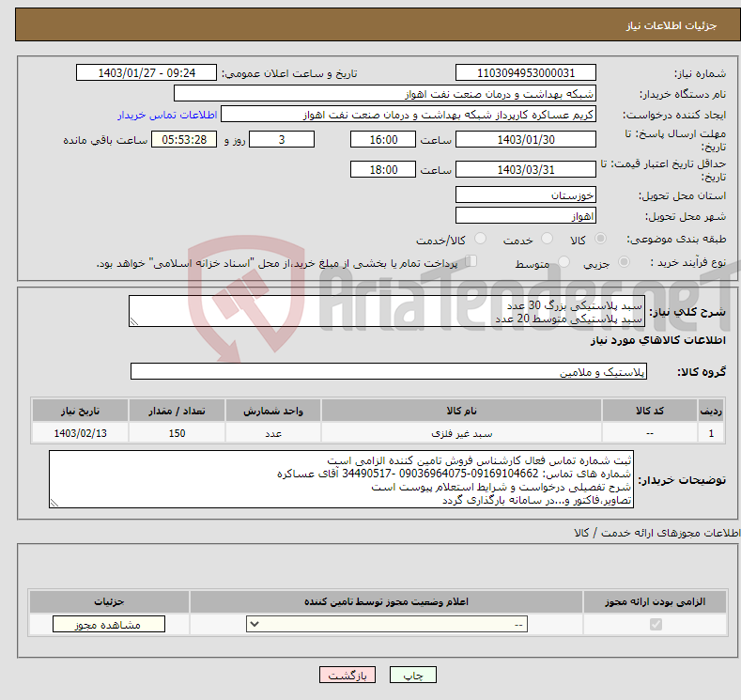Click the unit cell عدد
The height and width of the screenshot is (700, 741).
[273, 433]
